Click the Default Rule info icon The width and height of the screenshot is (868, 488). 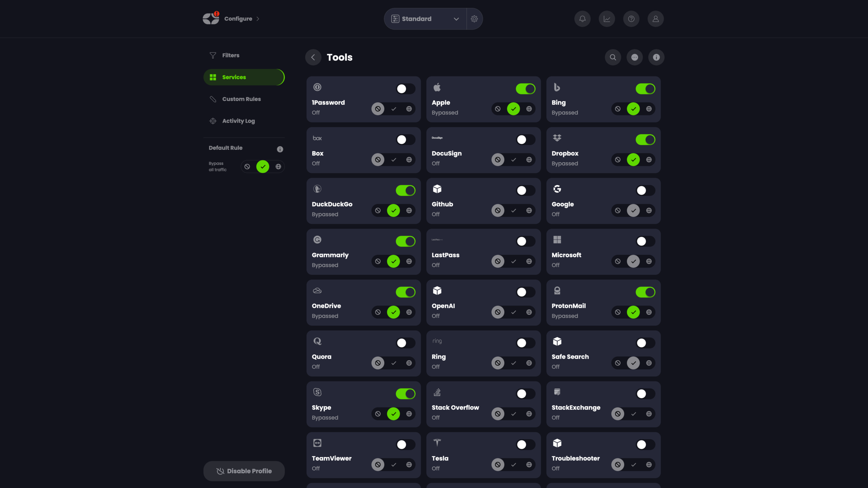click(x=280, y=149)
